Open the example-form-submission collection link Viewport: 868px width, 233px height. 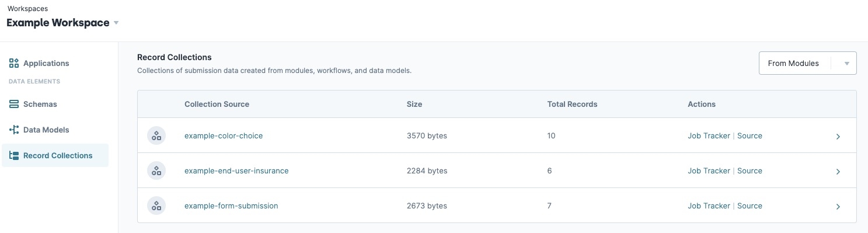coord(231,206)
